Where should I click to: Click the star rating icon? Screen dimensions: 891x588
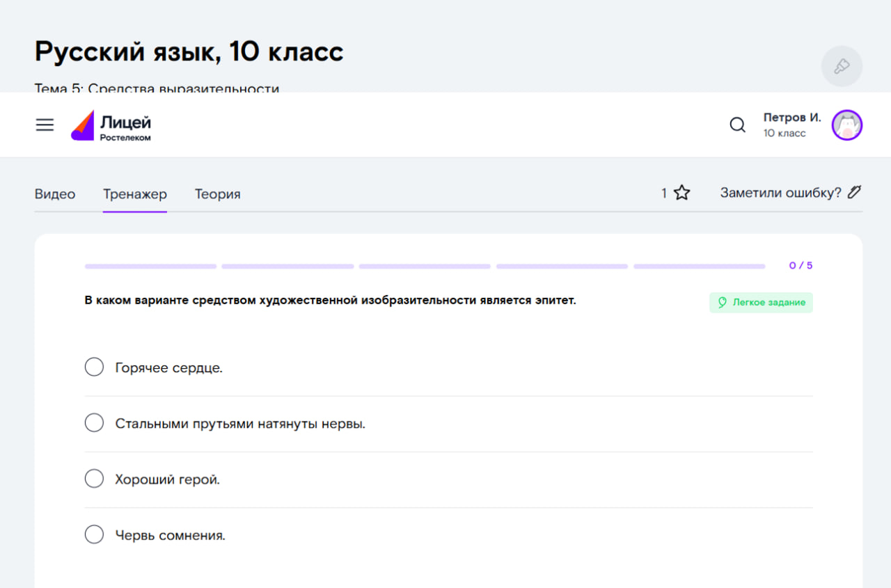[682, 193]
